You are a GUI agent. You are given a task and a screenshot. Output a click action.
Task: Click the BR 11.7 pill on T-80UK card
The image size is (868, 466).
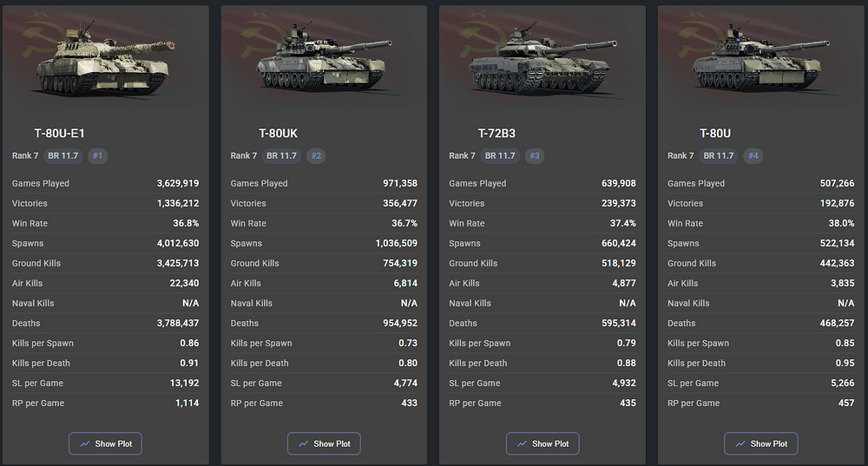click(x=282, y=156)
